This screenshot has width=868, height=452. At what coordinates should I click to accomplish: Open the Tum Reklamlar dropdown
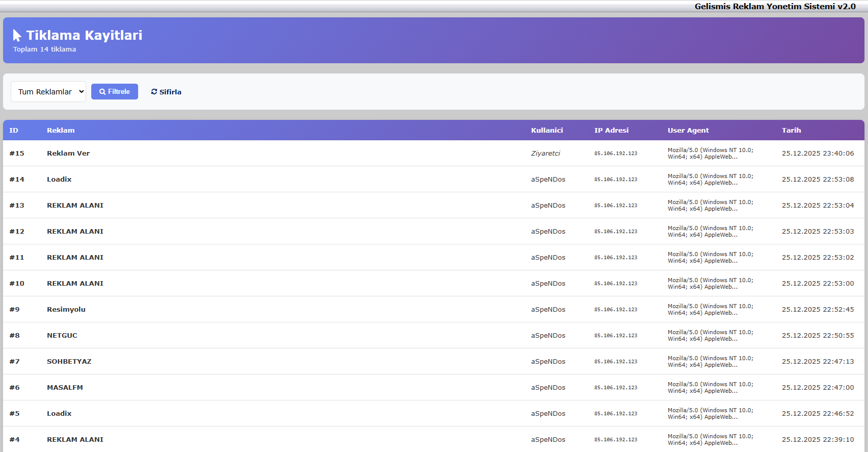[48, 92]
